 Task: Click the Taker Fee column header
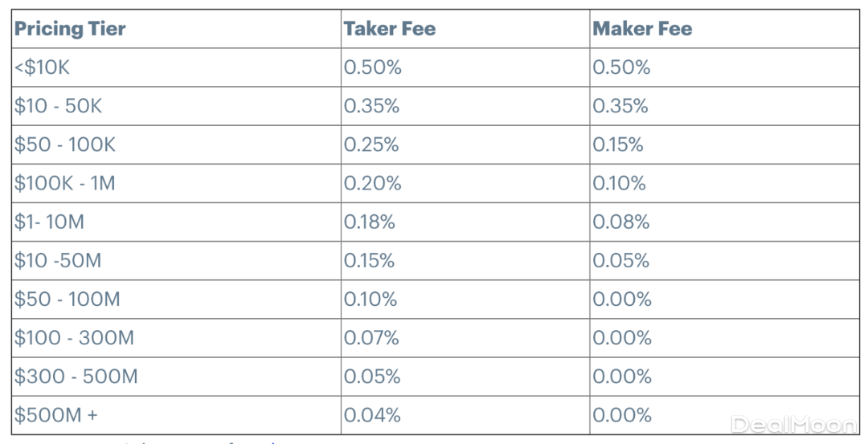click(x=390, y=29)
